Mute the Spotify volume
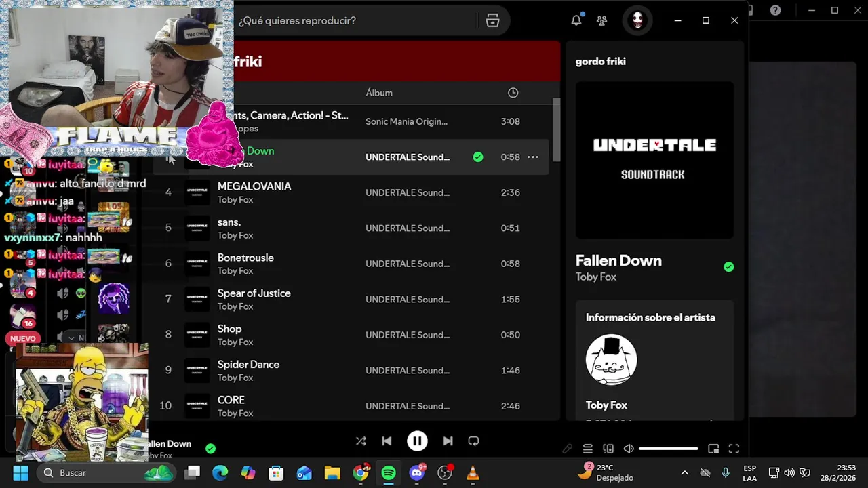Viewport: 868px width, 488px height. tap(629, 449)
